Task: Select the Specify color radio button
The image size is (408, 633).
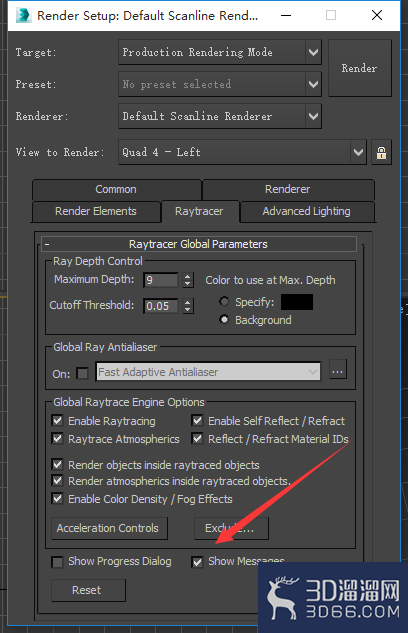Action: click(x=224, y=302)
